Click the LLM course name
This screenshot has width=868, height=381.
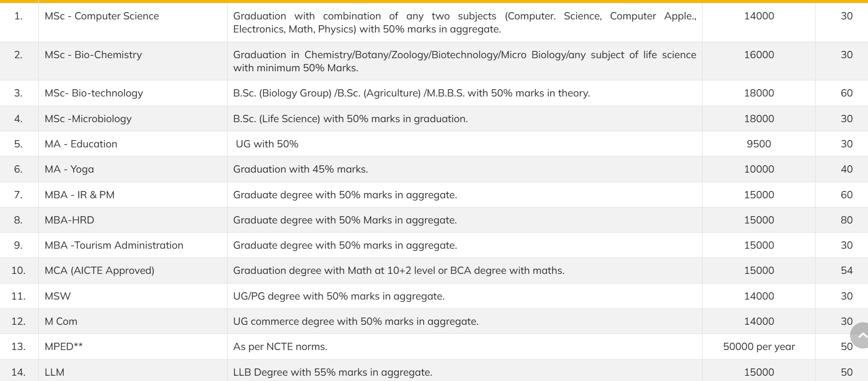pos(54,372)
